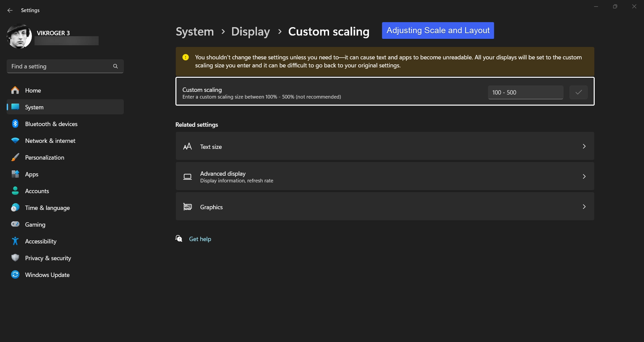Expand Graphics via its chevron

click(584, 207)
